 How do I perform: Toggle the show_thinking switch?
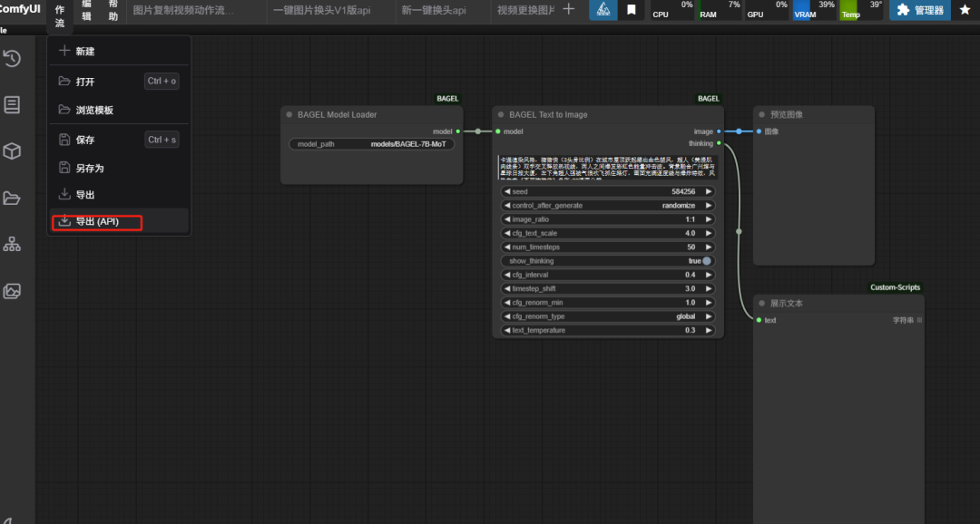[706, 261]
